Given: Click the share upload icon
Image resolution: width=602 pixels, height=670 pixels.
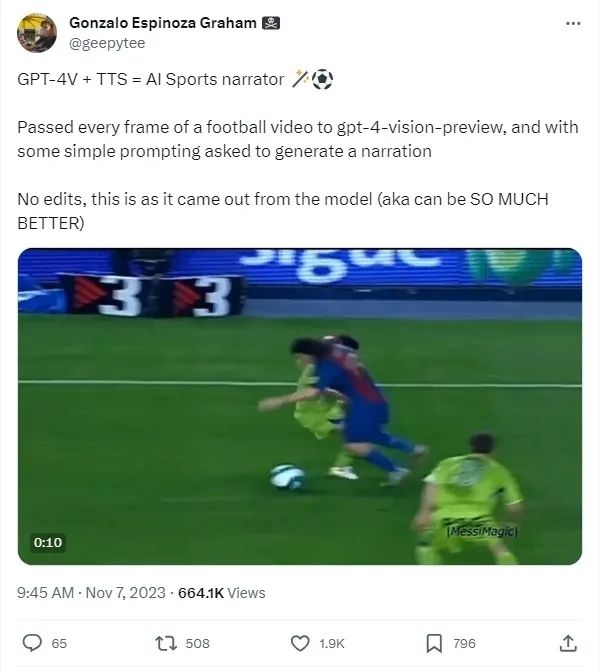Looking at the screenshot, I should point(568,643).
